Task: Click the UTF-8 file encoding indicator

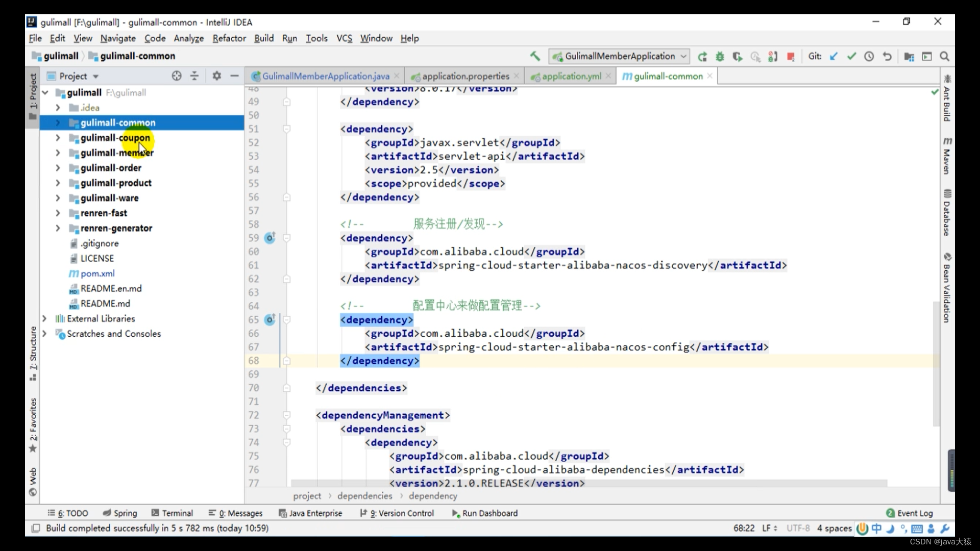Action: tap(798, 529)
